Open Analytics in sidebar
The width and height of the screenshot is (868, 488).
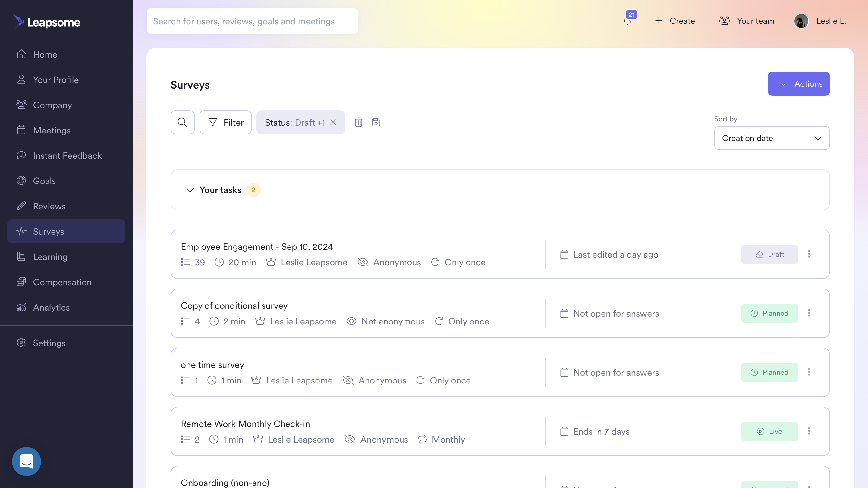66,307
